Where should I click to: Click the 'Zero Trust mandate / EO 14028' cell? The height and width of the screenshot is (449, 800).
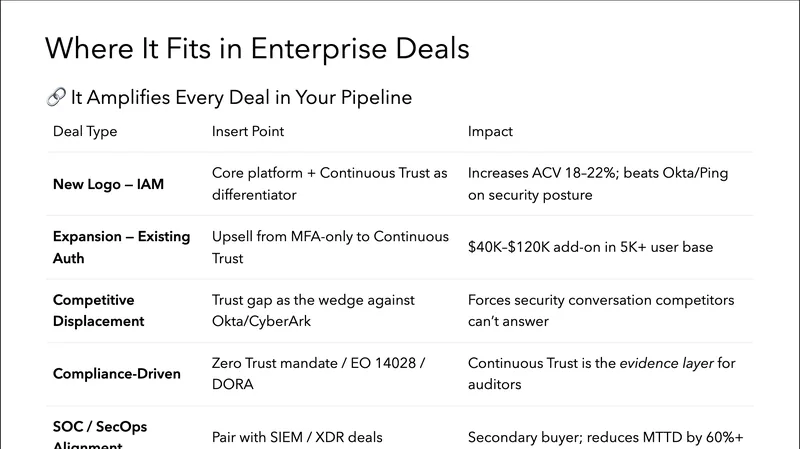click(318, 374)
